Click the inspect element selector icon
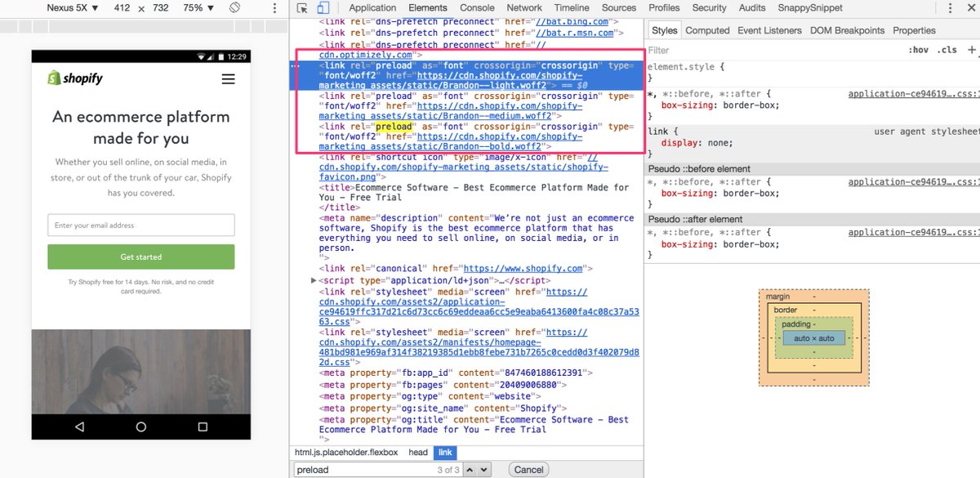 302,8
